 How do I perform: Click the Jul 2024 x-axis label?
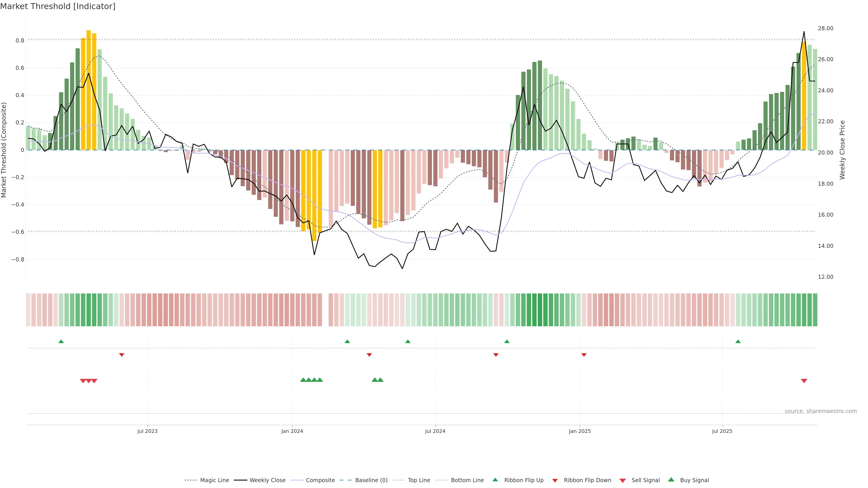coord(435,431)
